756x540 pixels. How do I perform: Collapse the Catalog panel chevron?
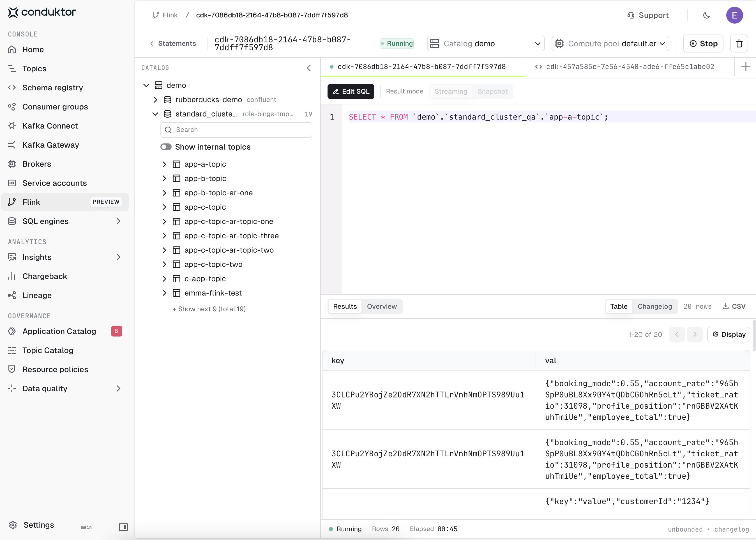click(309, 68)
